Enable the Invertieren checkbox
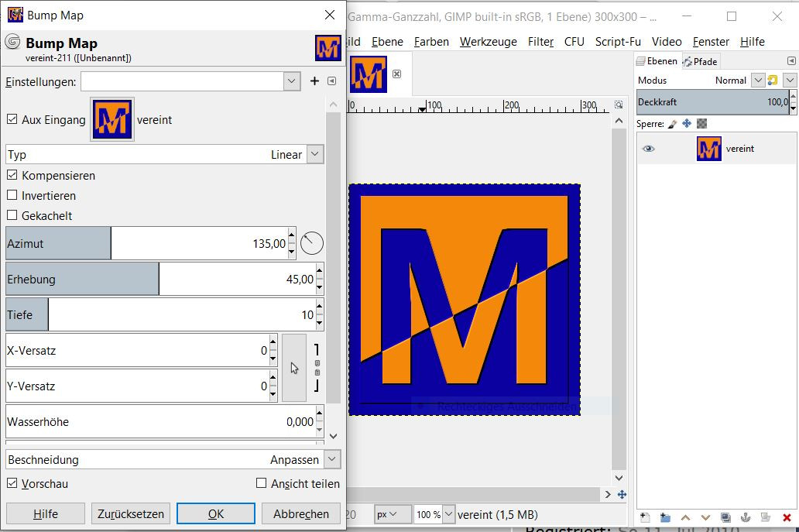Screen dimensions: 799x532 pos(12,196)
